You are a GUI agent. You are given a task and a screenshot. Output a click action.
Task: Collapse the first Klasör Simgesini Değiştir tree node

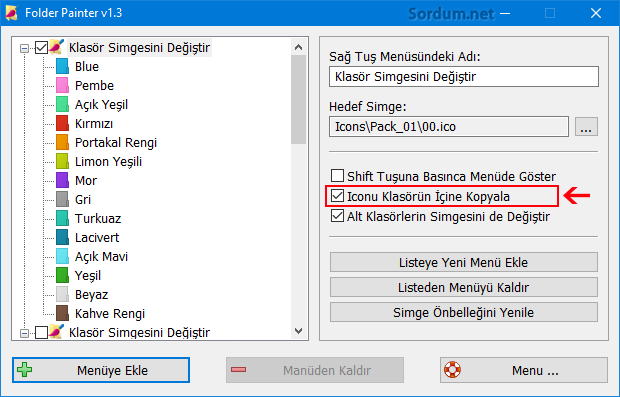[x=25, y=48]
